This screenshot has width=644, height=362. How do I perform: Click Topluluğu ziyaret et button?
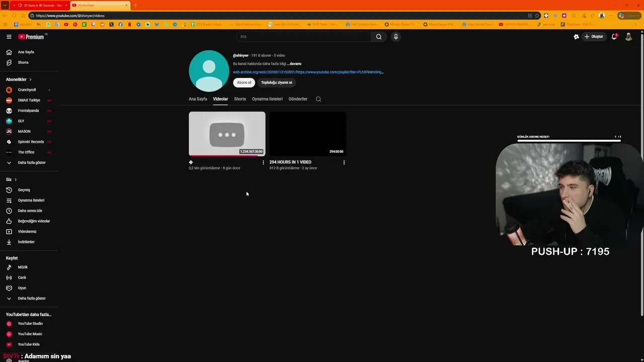[x=276, y=82]
